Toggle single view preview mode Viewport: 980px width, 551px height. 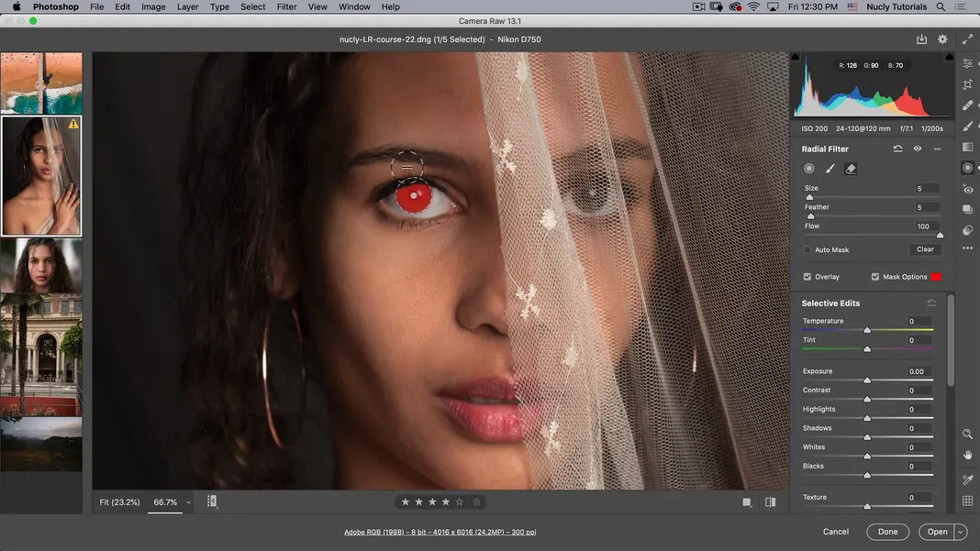(747, 501)
